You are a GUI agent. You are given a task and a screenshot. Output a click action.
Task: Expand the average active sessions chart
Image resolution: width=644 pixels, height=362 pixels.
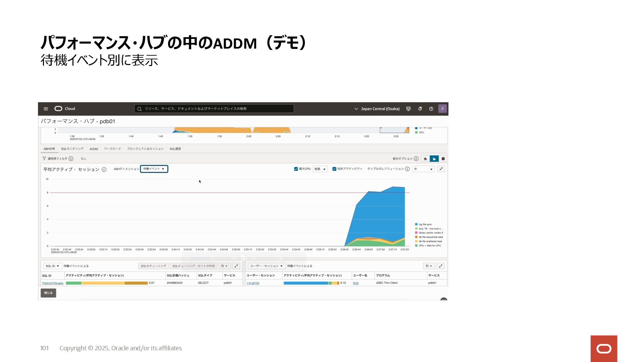441,169
